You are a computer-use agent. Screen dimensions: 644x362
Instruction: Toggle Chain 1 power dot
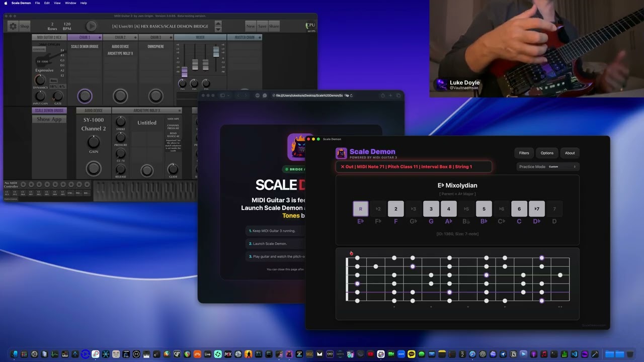[100, 38]
